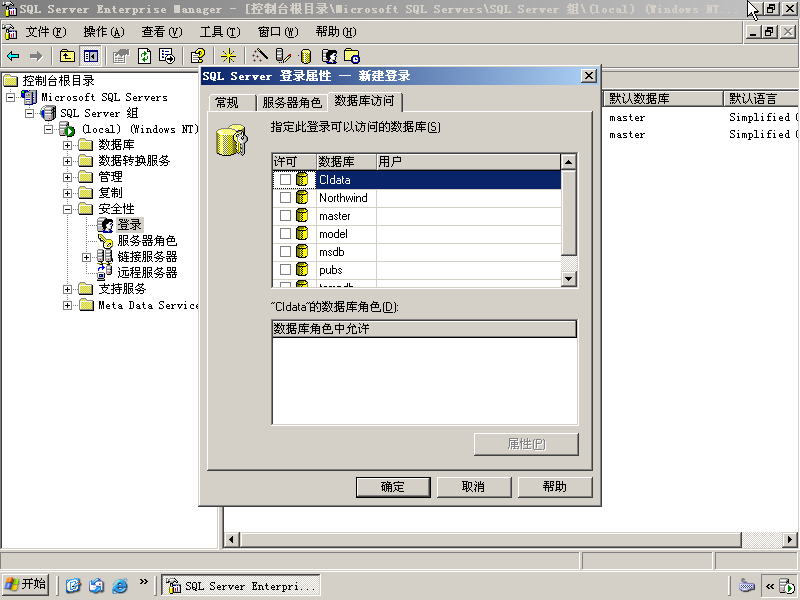The height and width of the screenshot is (600, 800).
Task: Expand the 数据转换服务 folder
Action: (x=67, y=161)
